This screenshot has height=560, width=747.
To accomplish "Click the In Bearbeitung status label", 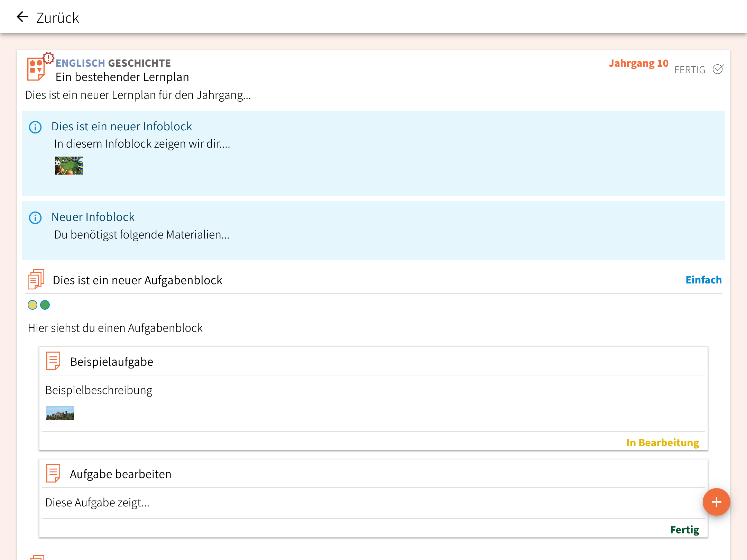I will pyautogui.click(x=662, y=443).
